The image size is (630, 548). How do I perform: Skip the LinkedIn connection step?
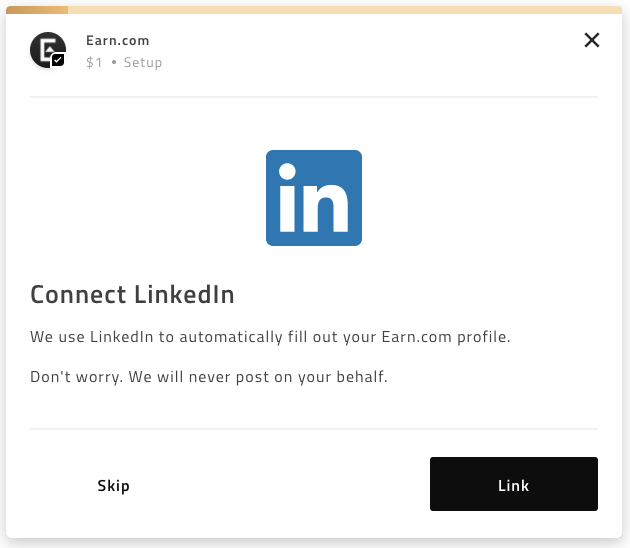pyautogui.click(x=113, y=486)
